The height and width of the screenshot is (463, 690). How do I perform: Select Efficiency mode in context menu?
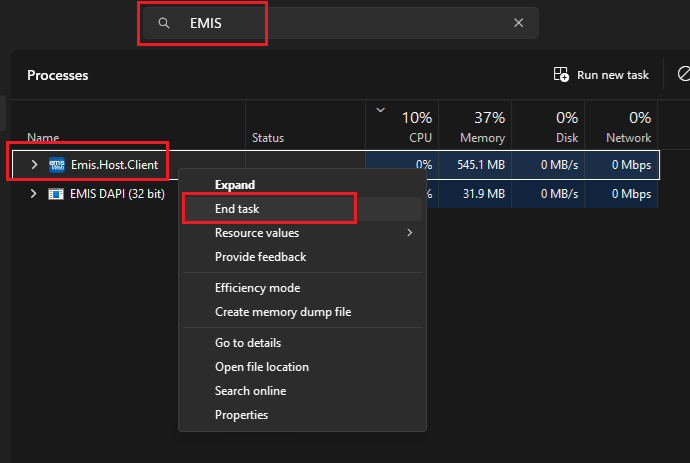257,288
